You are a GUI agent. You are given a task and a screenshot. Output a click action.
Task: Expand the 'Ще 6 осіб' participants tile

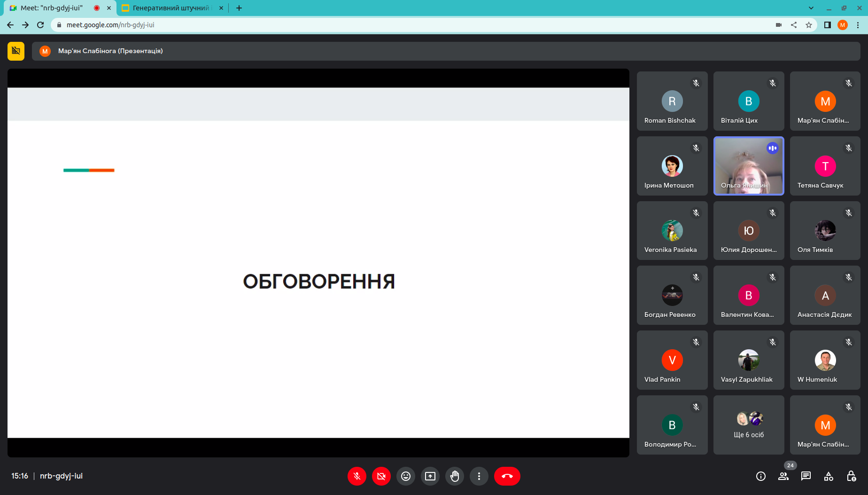pyautogui.click(x=749, y=425)
